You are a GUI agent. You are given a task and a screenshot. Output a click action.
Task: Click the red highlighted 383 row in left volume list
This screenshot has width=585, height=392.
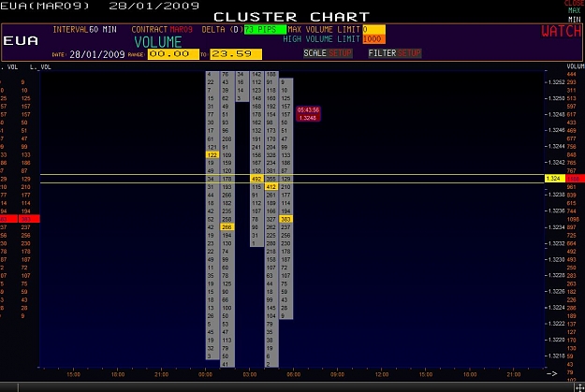tap(20, 219)
